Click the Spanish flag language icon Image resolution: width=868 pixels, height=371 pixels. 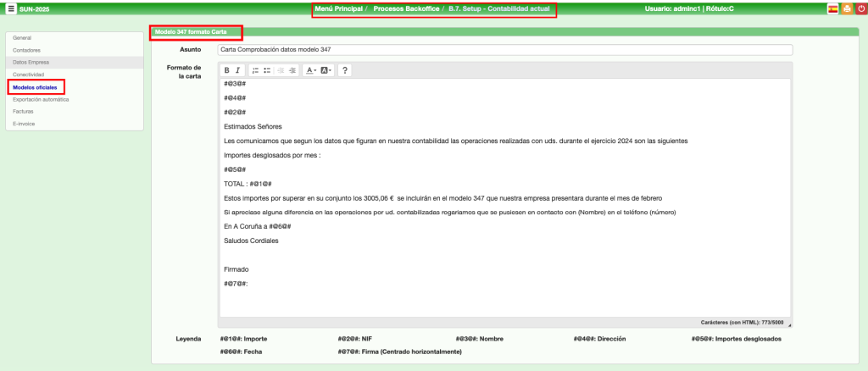(x=832, y=8)
